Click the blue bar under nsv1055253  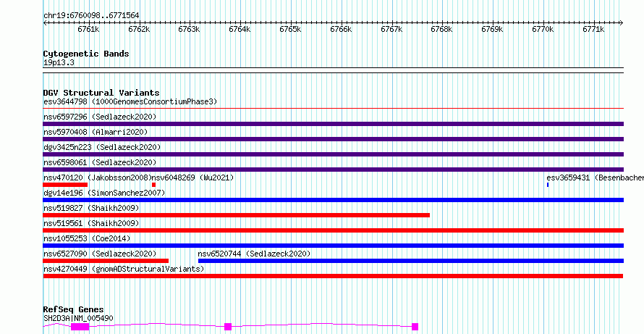(333, 246)
